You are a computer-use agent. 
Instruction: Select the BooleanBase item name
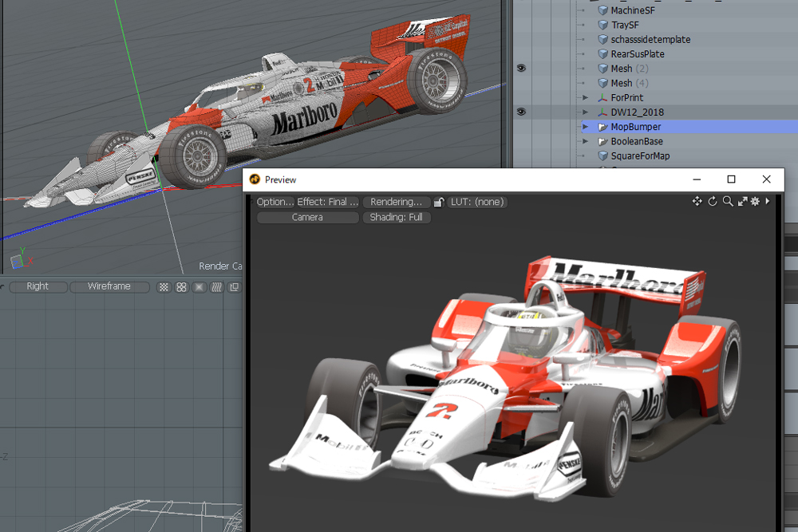pyautogui.click(x=637, y=141)
